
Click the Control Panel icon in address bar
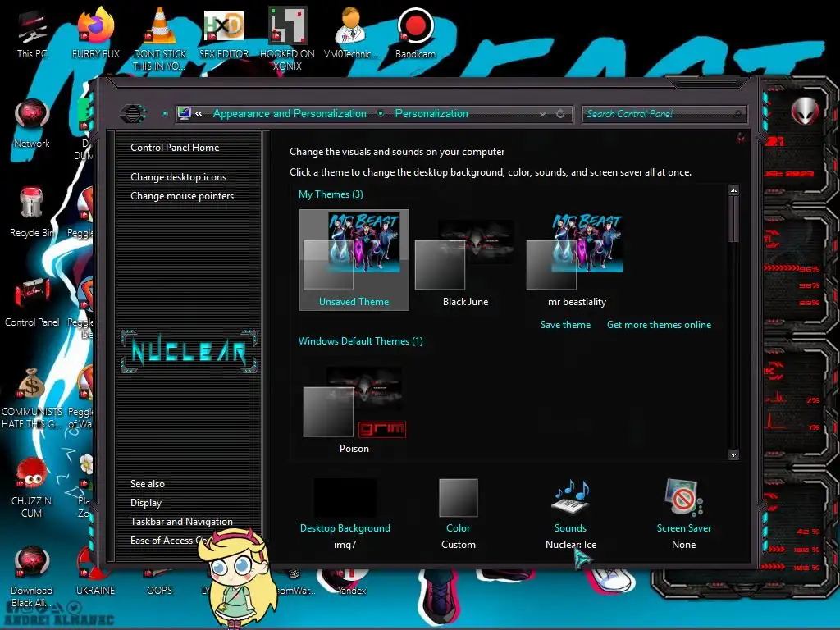[x=185, y=113]
